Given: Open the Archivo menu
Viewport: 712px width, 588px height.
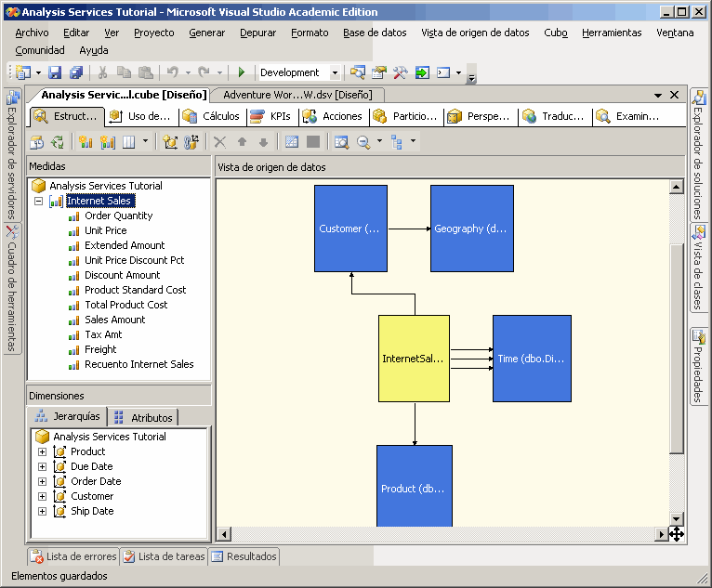Looking at the screenshot, I should 32,33.
